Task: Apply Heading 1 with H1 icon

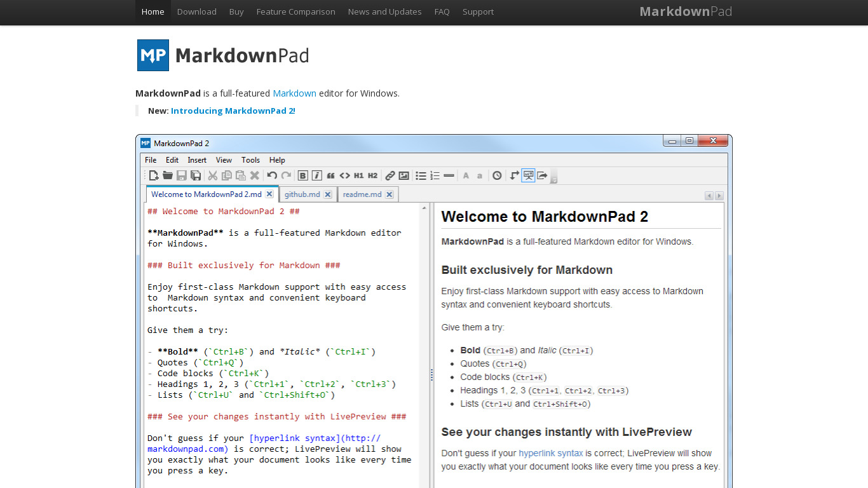Action: pyautogui.click(x=359, y=175)
